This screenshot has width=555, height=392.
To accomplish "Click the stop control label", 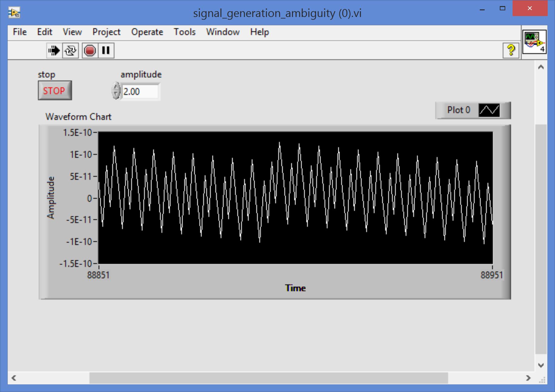I will coord(46,75).
